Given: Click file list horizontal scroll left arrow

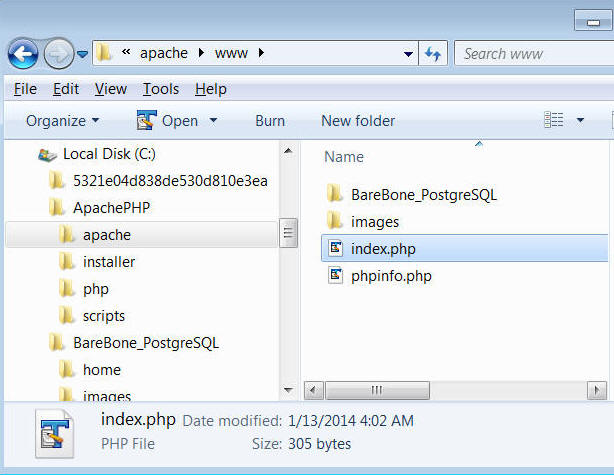Looking at the screenshot, I should tap(314, 390).
